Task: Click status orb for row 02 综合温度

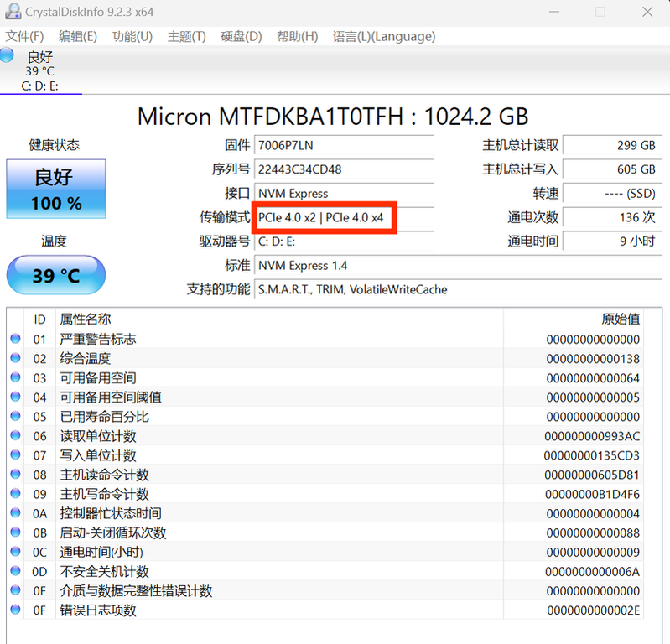Action: [x=15, y=358]
